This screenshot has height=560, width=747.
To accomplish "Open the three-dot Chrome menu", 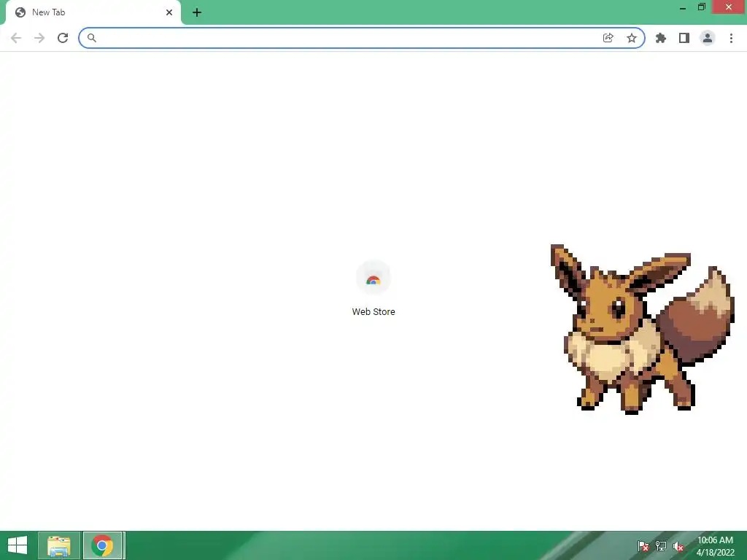I will click(731, 38).
